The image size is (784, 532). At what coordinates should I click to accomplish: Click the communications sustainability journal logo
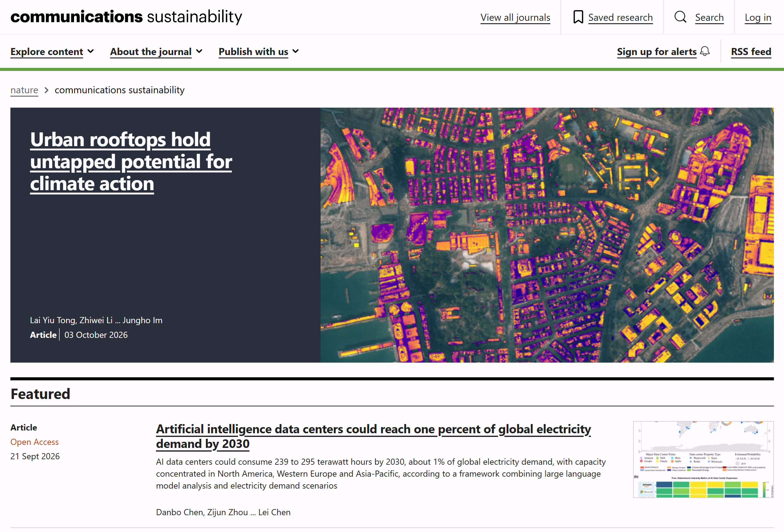coord(126,17)
